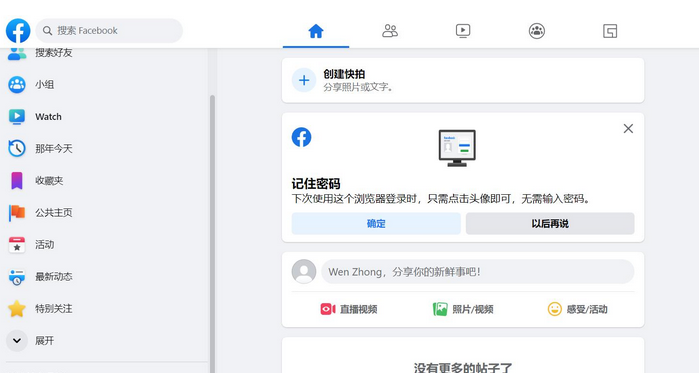Viewport: 700px width, 373px height.
Task: Open the Friends tab icon in the top bar
Action: coord(390,31)
